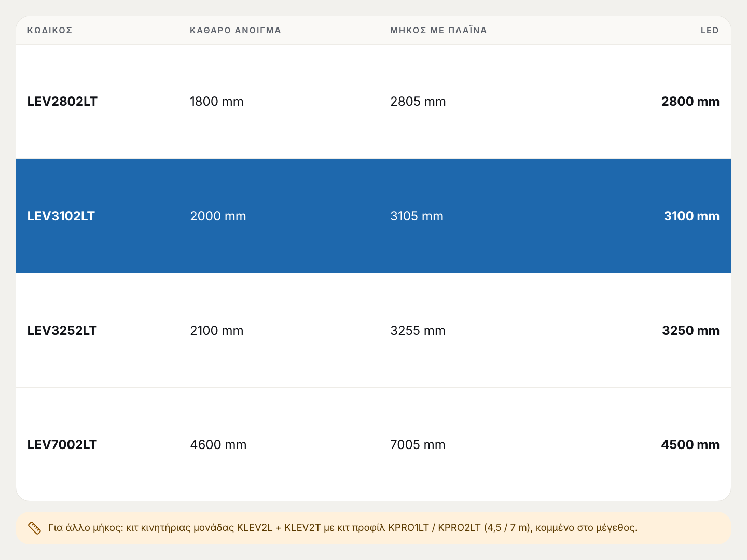The height and width of the screenshot is (560, 747).
Task: Click the 4500 mm LED value
Action: [x=690, y=445]
